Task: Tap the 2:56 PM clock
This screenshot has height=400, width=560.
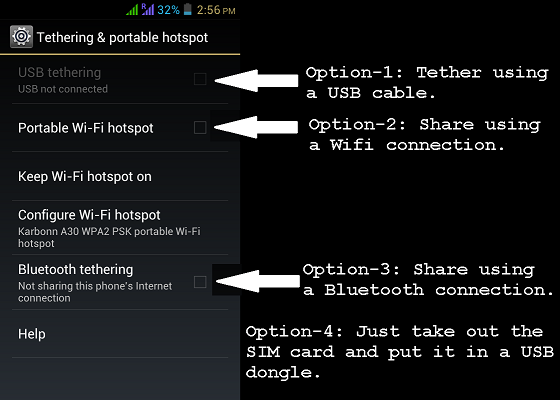Action: (x=216, y=10)
